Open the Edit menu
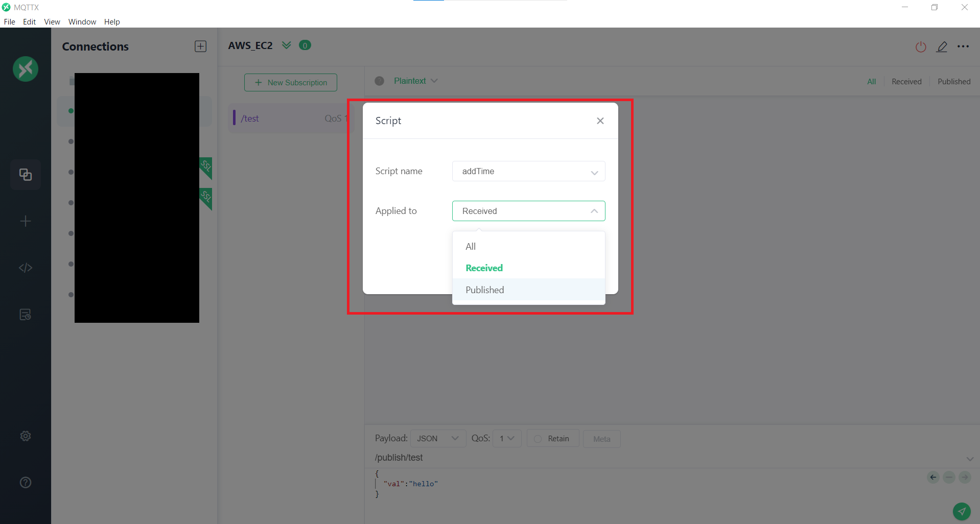 29,21
